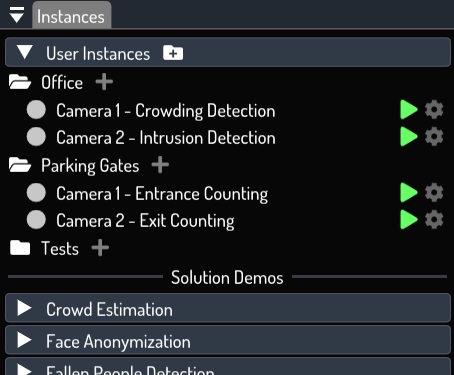The height and width of the screenshot is (375, 454).
Task: Open the Camera 2 - Exit Counting settings gear
Action: coord(434,219)
